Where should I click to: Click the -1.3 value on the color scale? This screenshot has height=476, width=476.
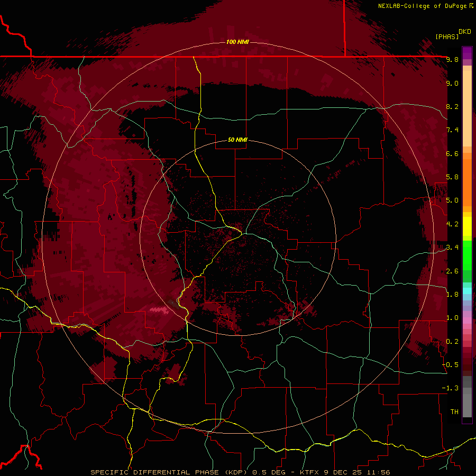pyautogui.click(x=450, y=388)
